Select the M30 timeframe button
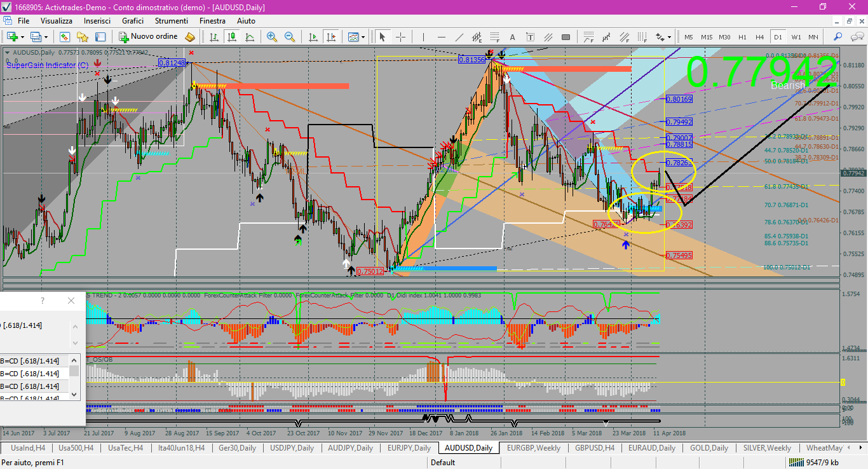The image size is (868, 469). pyautogui.click(x=724, y=37)
